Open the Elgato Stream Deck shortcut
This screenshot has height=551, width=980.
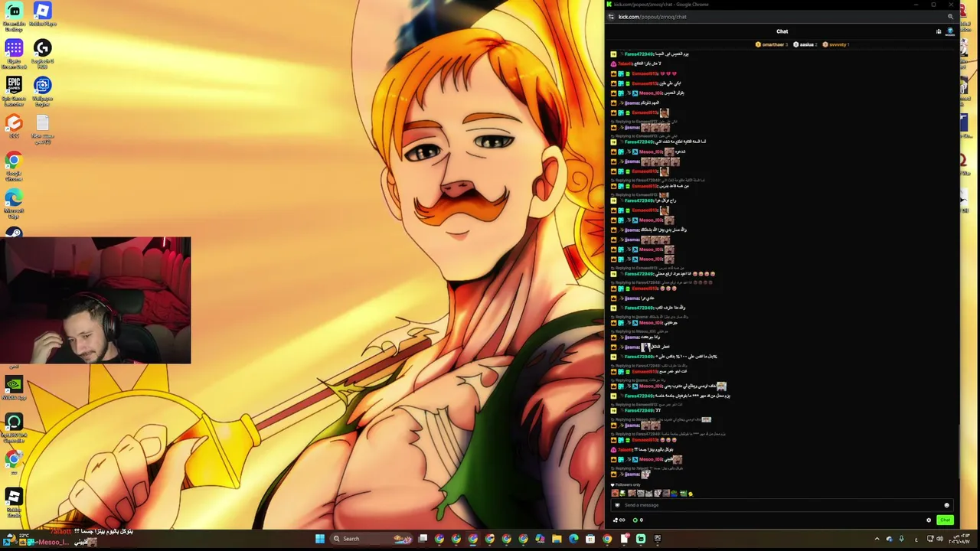pyautogui.click(x=14, y=54)
